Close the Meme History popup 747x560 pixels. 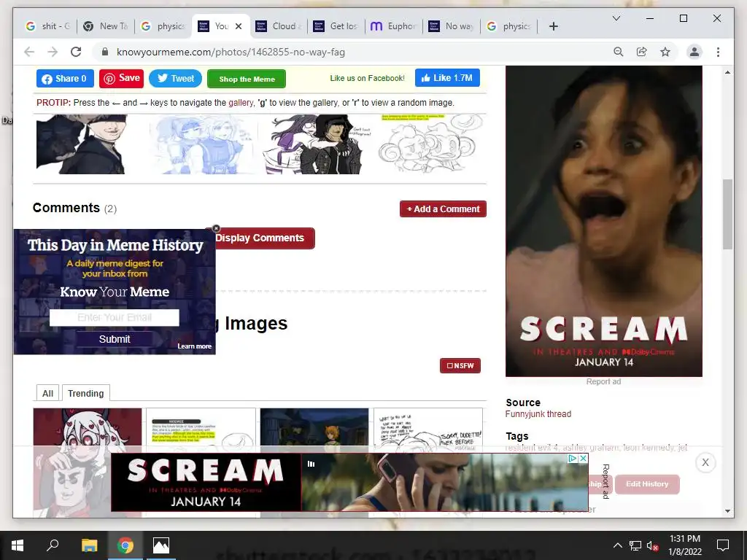[216, 228]
